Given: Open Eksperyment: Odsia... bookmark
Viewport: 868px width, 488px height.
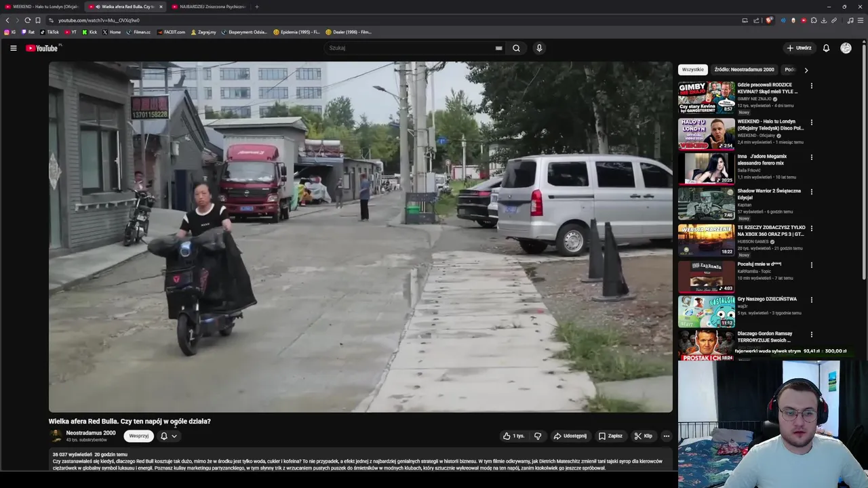Looking at the screenshot, I should pyautogui.click(x=243, y=32).
